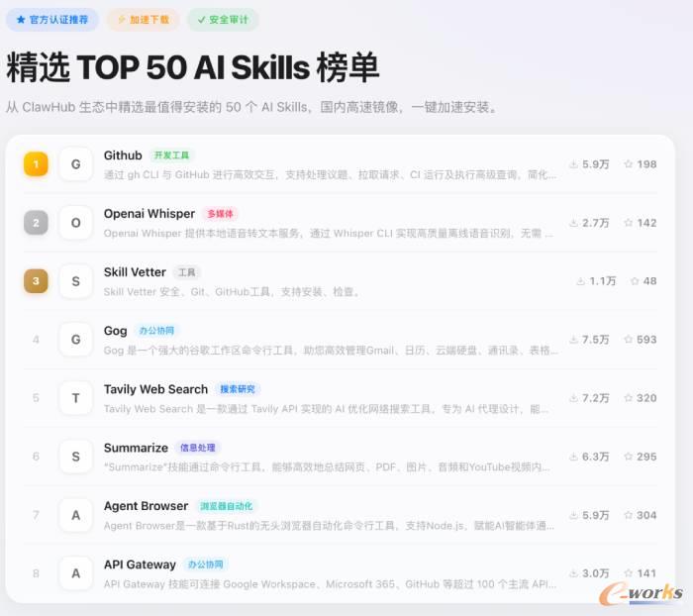The height and width of the screenshot is (616, 693).
Task: Click the star icon on Agent Browser row
Action: (628, 515)
